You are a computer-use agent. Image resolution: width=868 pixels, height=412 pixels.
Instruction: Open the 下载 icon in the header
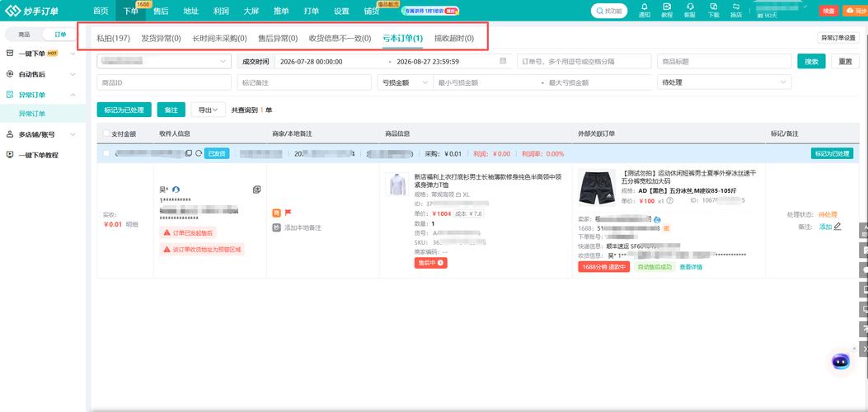(x=714, y=7)
